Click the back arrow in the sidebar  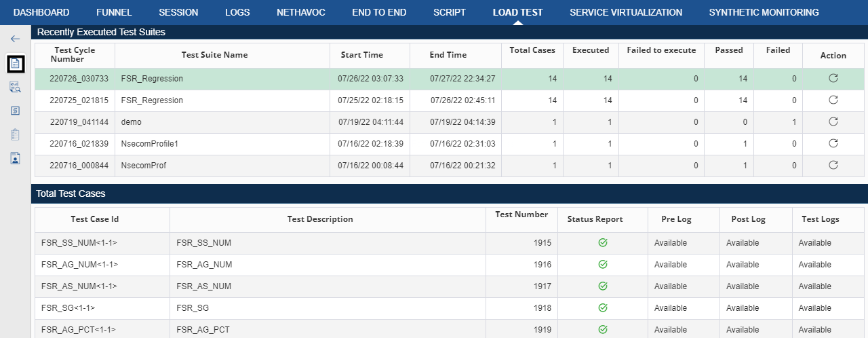pyautogui.click(x=15, y=39)
